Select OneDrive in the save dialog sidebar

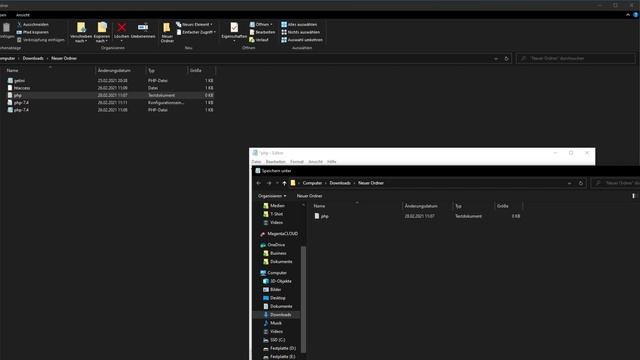pyautogui.click(x=276, y=245)
